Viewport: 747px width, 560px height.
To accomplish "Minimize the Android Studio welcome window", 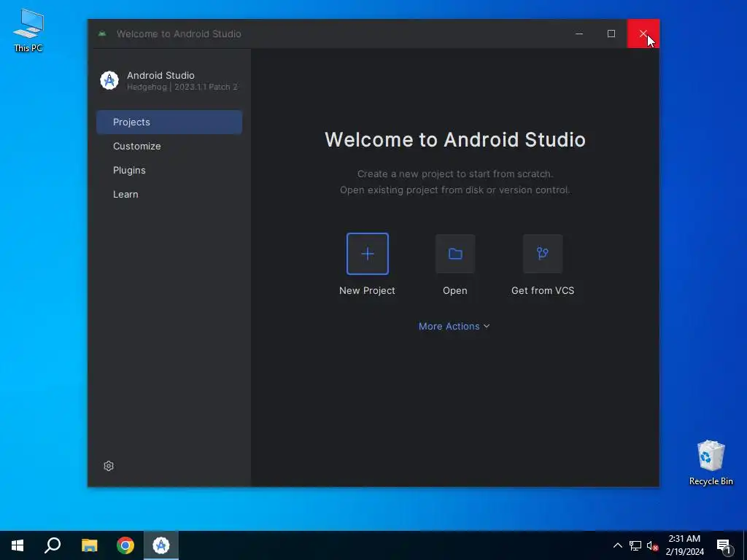I will tap(579, 34).
